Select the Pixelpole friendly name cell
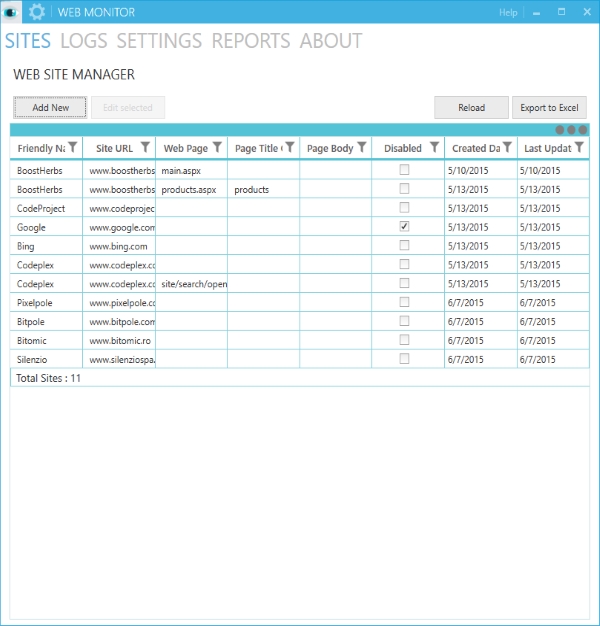Viewport: 600px width, 626px height. point(46,303)
